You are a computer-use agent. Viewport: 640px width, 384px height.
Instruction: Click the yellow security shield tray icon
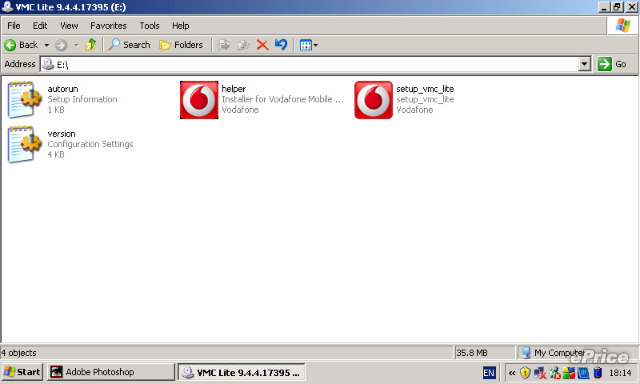tap(525, 373)
